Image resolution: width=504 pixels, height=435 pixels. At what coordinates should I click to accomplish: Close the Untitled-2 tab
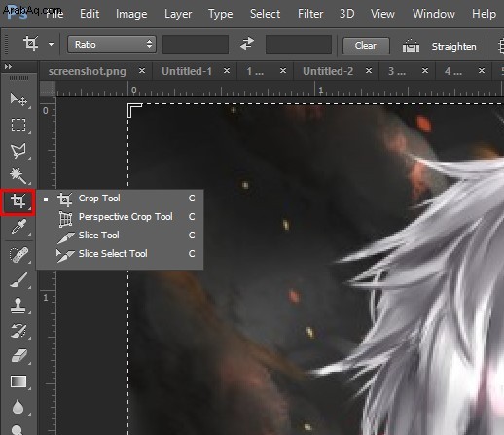369,70
